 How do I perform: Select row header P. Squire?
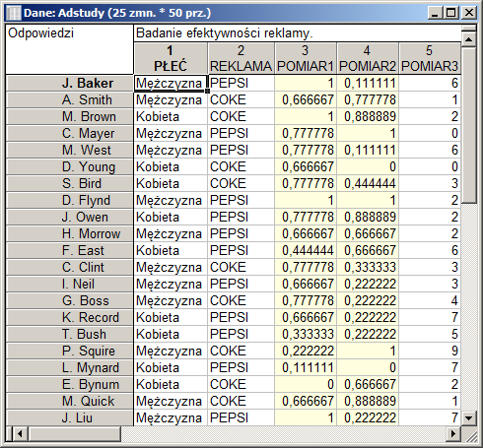pyautogui.click(x=69, y=352)
